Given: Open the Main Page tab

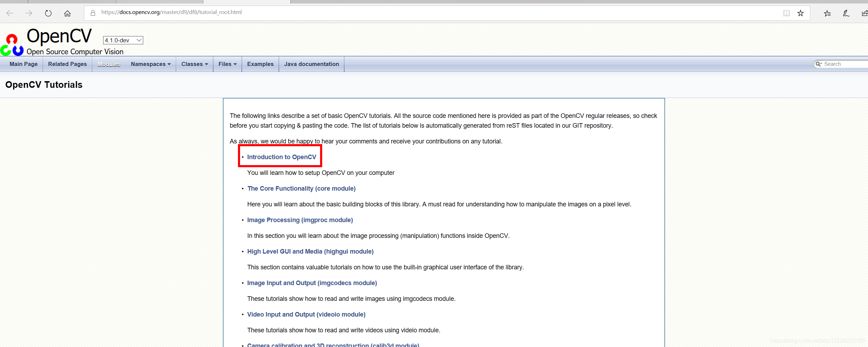Looking at the screenshot, I should (23, 64).
